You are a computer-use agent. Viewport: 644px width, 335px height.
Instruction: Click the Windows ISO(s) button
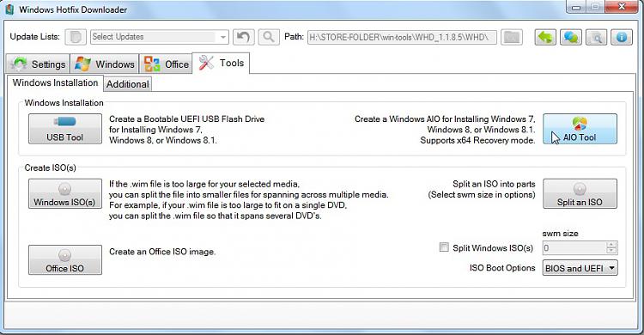coord(65,193)
